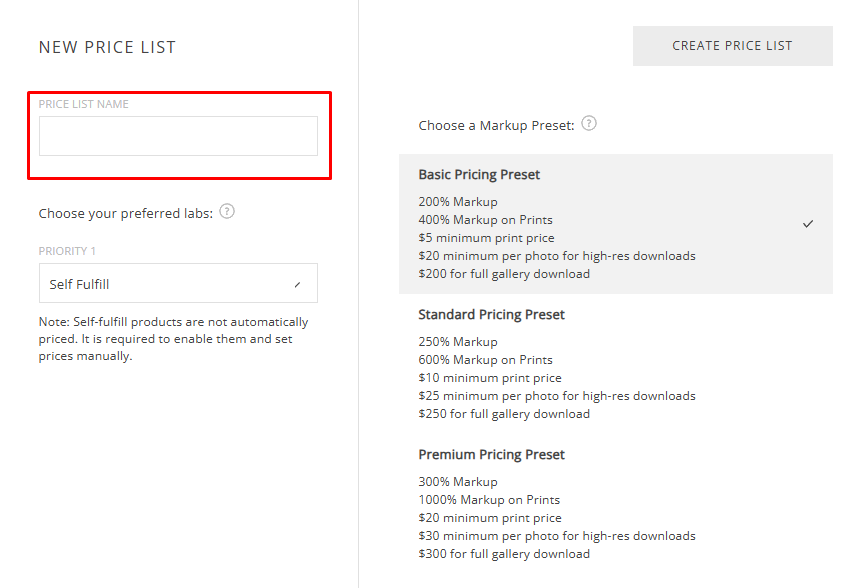Viewport: 868px width, 588px height.
Task: Choose the Standard Pricing Preset heading
Action: [x=491, y=315]
